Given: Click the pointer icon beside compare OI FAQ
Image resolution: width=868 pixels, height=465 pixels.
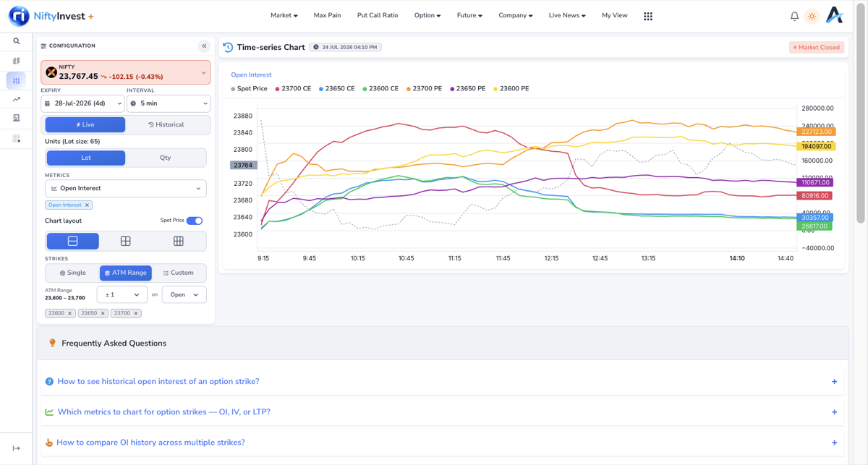Looking at the screenshot, I should [x=49, y=443].
